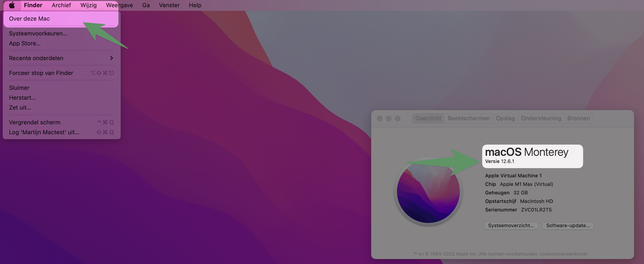This screenshot has width=644, height=264.
Task: Close the About This Mac window
Action: coord(379,118)
